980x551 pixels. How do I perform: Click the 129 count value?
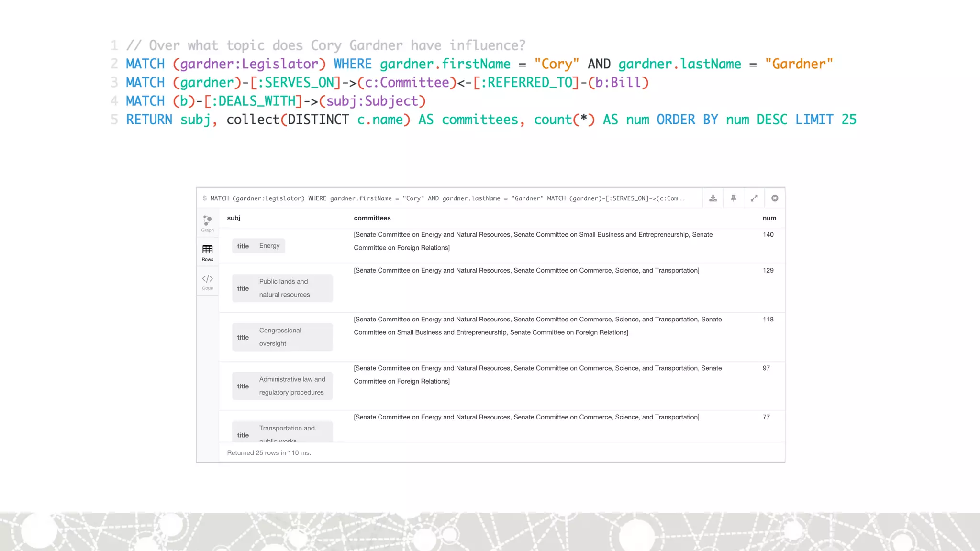(x=768, y=270)
